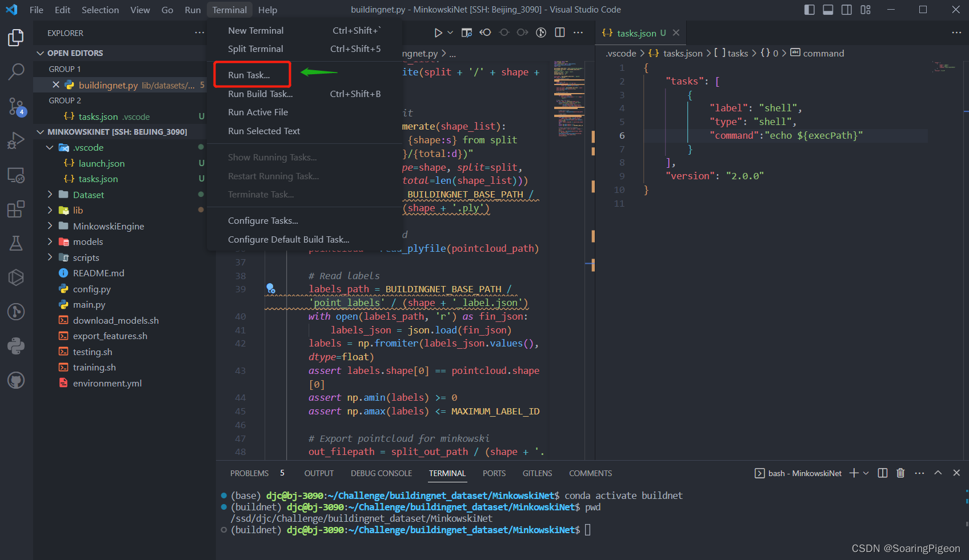Click the Run Python File play button

click(438, 33)
